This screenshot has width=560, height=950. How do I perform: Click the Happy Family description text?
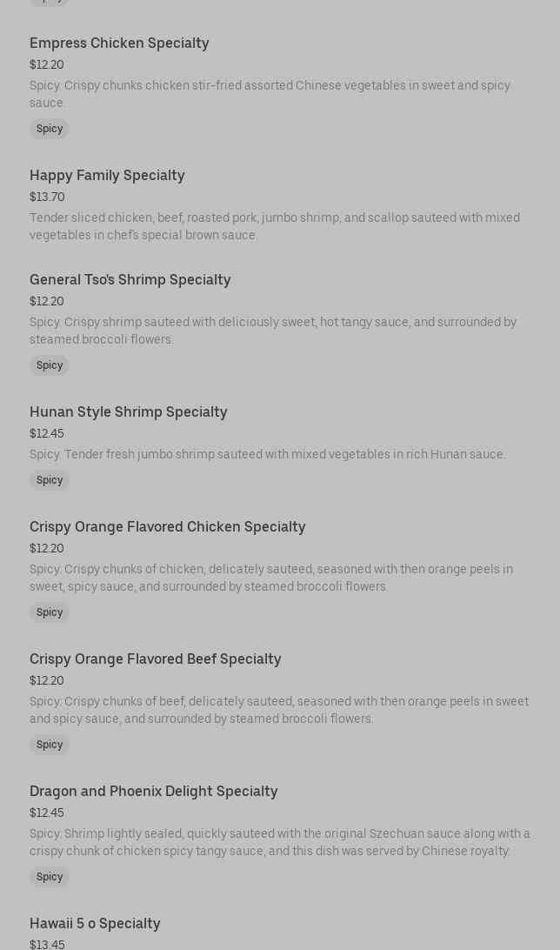click(274, 226)
